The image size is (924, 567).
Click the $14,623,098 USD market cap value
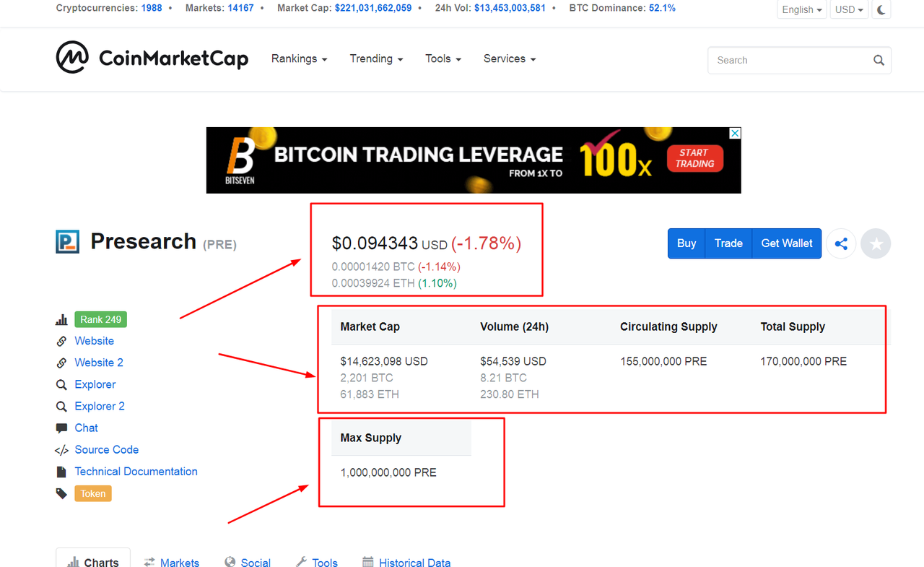pos(384,361)
